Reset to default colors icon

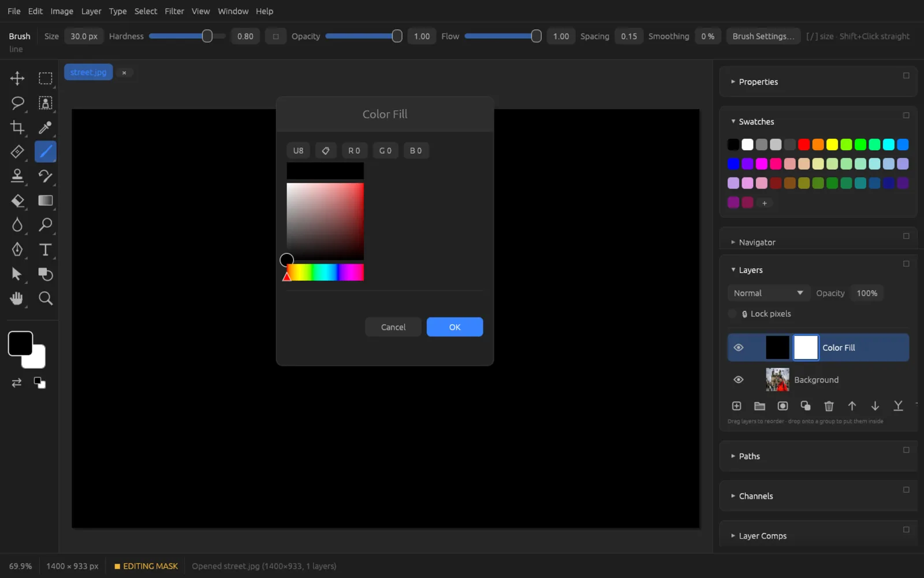pyautogui.click(x=39, y=383)
